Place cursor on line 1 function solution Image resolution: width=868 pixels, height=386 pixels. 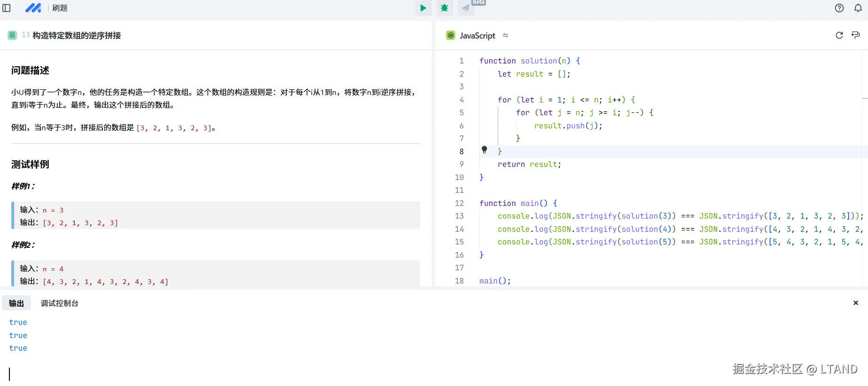[x=530, y=61]
